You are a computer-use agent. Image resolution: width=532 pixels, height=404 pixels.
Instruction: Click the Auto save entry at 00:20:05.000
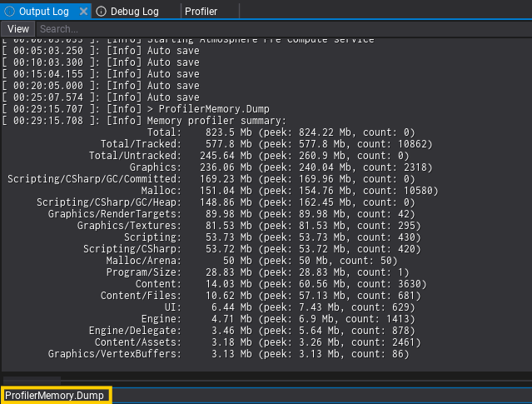(101, 85)
